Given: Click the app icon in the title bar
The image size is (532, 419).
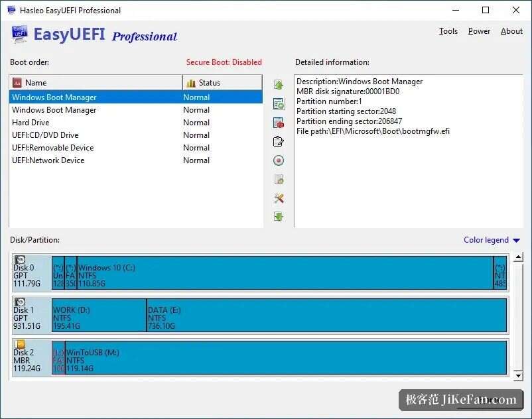Looking at the screenshot, I should [x=11, y=10].
